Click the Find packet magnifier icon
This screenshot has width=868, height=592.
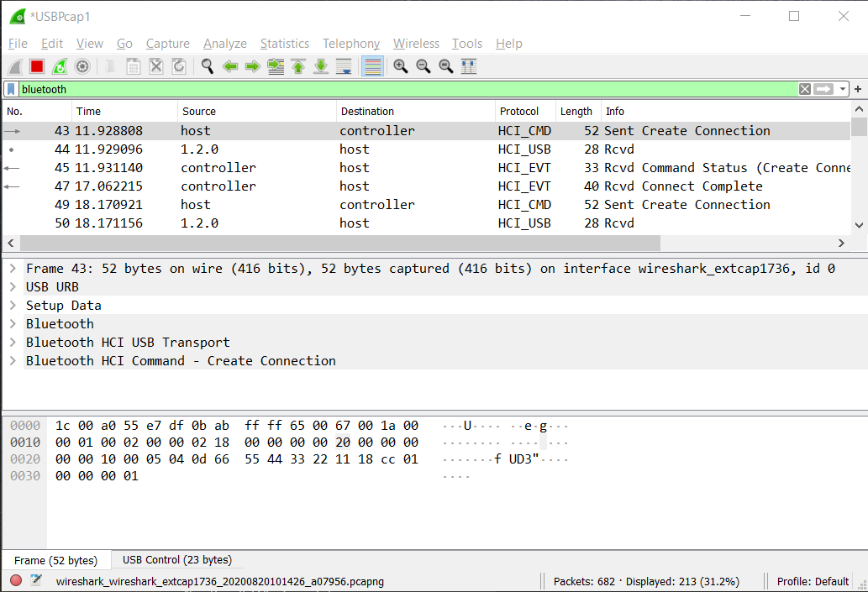(x=207, y=67)
